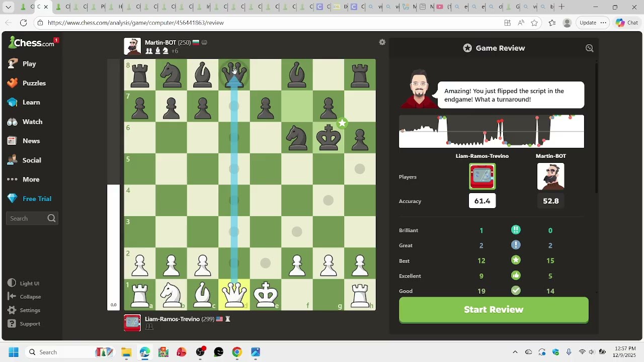Open a new browser tab
Viewport: 644px width, 362px height.
561,7
